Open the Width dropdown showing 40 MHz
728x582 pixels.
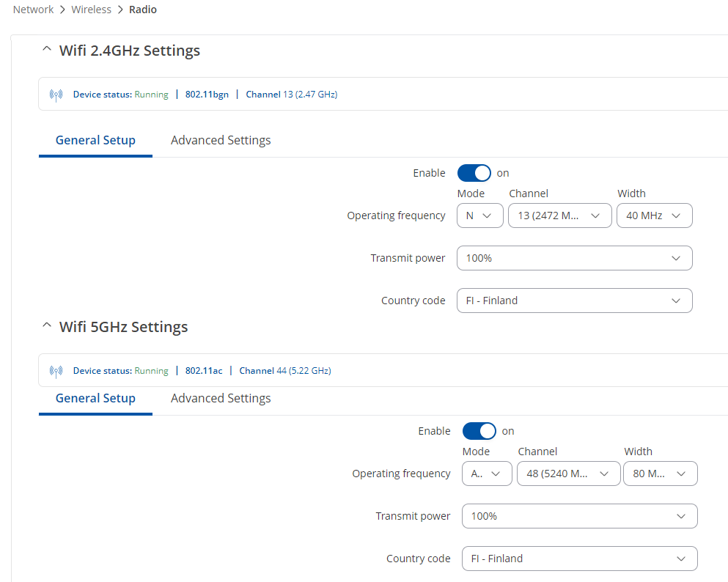tap(655, 216)
